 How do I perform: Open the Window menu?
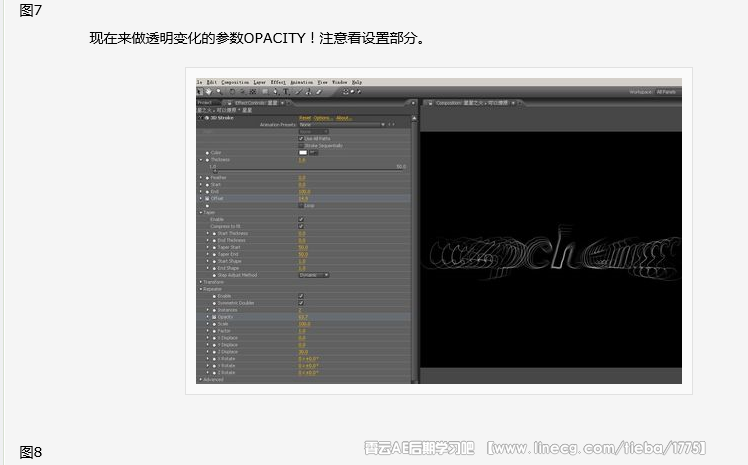340,82
